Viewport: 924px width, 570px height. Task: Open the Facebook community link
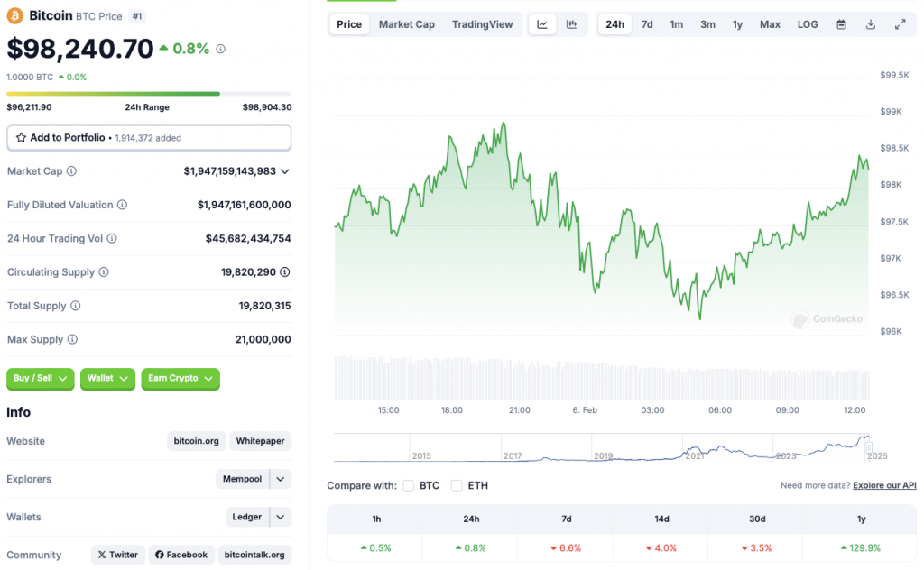[180, 555]
